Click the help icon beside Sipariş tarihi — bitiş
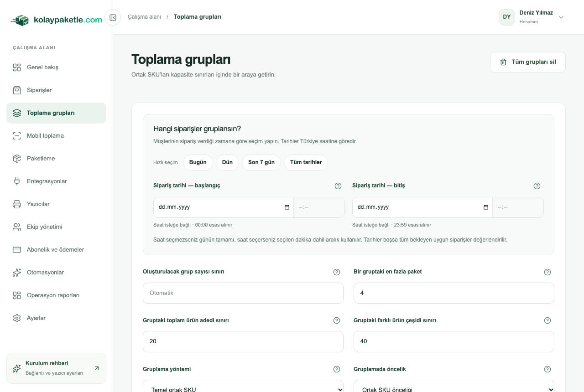The width and height of the screenshot is (584, 392). pyautogui.click(x=537, y=186)
